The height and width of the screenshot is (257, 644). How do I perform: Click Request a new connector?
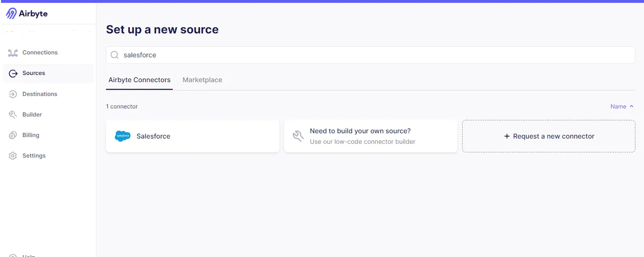(x=549, y=136)
